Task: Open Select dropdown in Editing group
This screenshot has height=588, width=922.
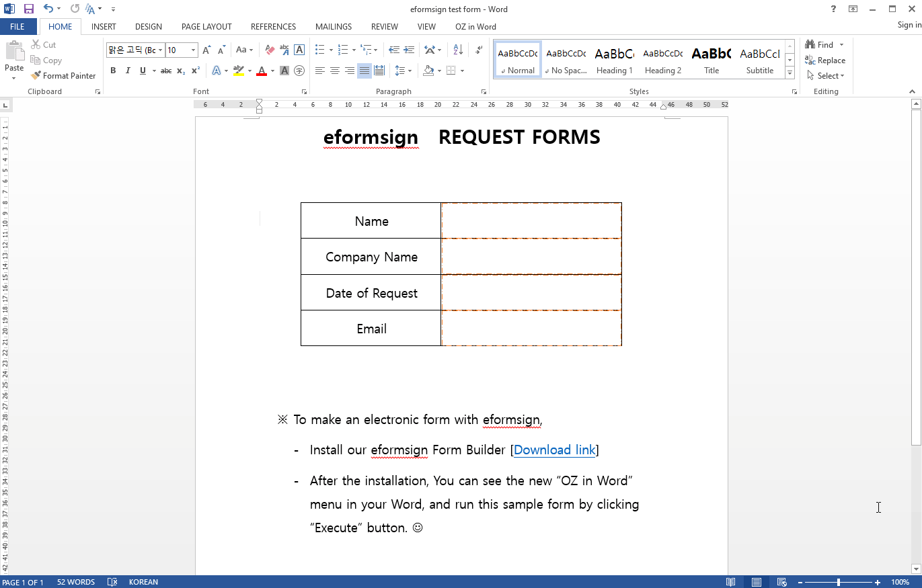Action: (x=825, y=76)
